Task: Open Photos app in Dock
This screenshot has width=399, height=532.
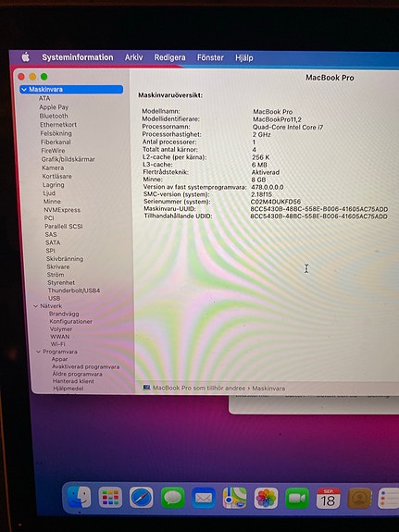Action: [266, 498]
